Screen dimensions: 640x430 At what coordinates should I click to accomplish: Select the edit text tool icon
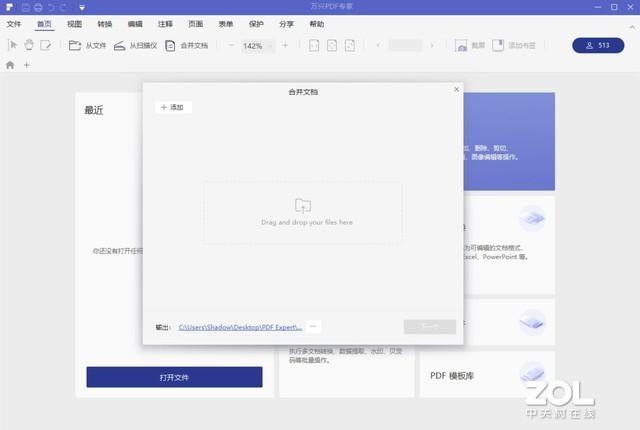(46, 45)
